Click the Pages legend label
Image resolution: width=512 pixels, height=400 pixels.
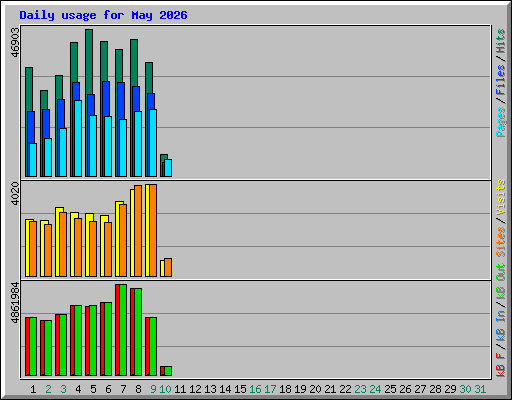click(501, 122)
